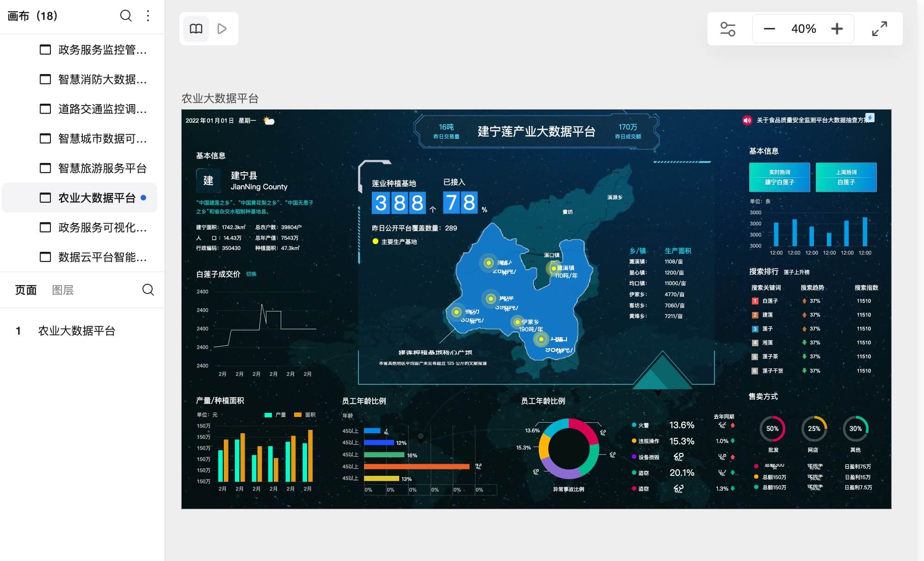This screenshot has width=924, height=561.
Task: Click the 40% zoom level value
Action: 803,29
